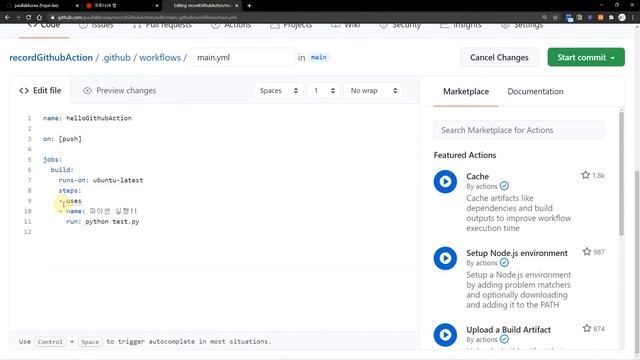Click the verified badge next to Cache
Viewport: 640px width, 360px height.
(504, 186)
